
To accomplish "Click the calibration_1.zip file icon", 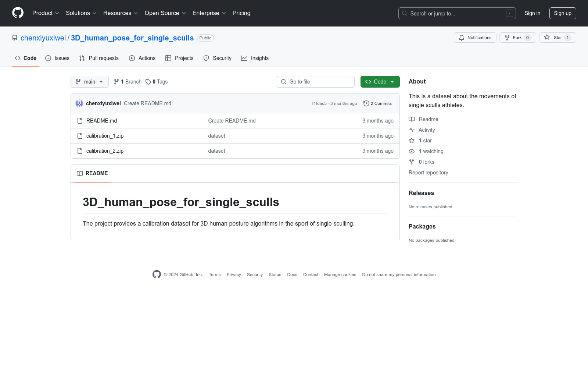I will [80, 136].
